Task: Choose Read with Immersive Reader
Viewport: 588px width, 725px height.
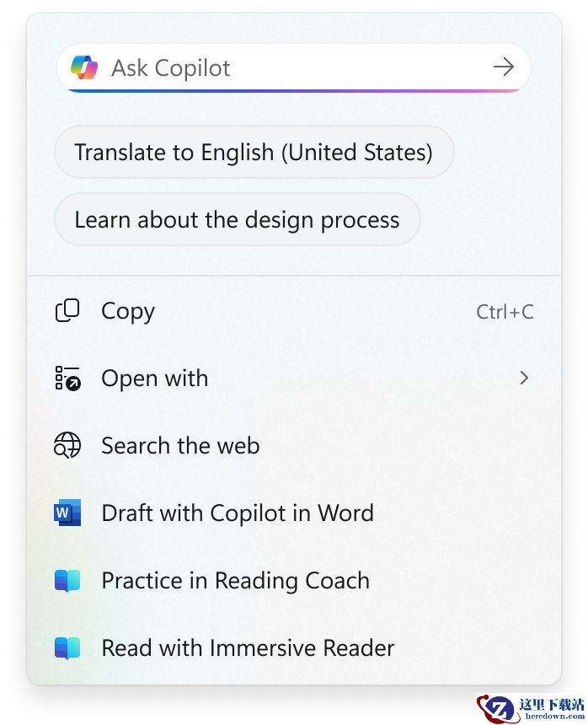Action: [x=248, y=648]
